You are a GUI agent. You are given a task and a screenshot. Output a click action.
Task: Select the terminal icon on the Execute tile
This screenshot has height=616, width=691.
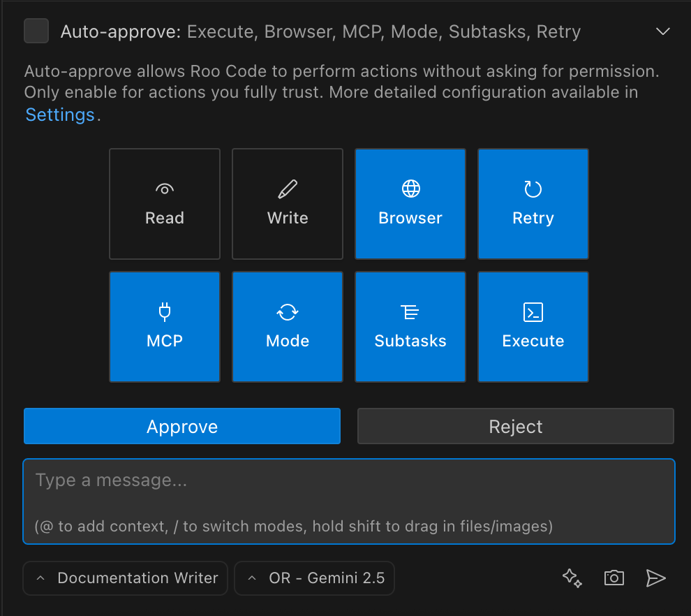533,311
